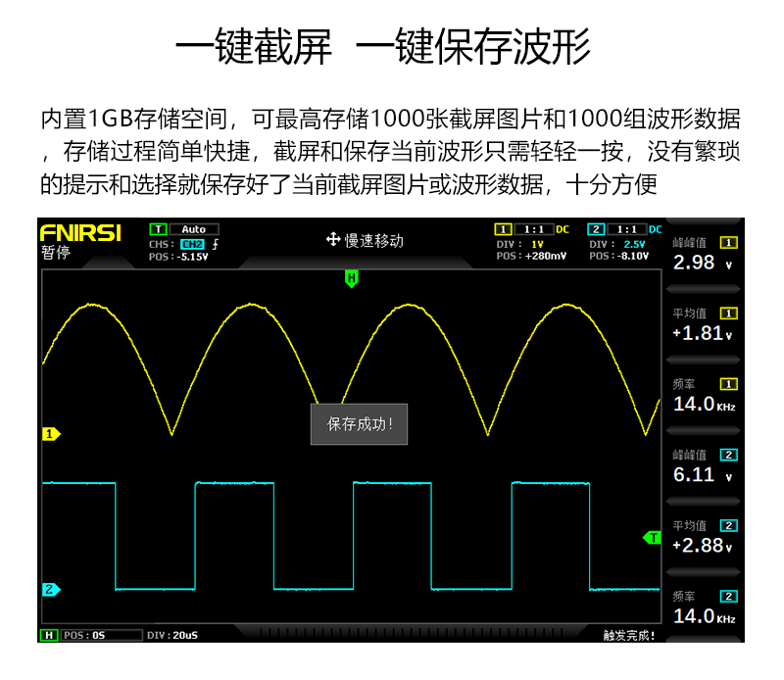
Task: Open channel 2 probe ratio 1:1
Action: tap(627, 229)
